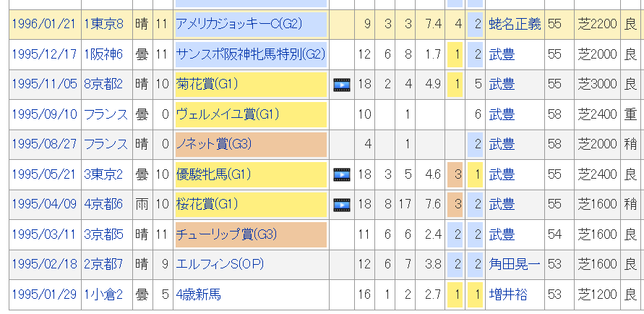Open the チューリップ賞(G3) race result
Screen dimensions: 644x314
pyautogui.click(x=226, y=234)
